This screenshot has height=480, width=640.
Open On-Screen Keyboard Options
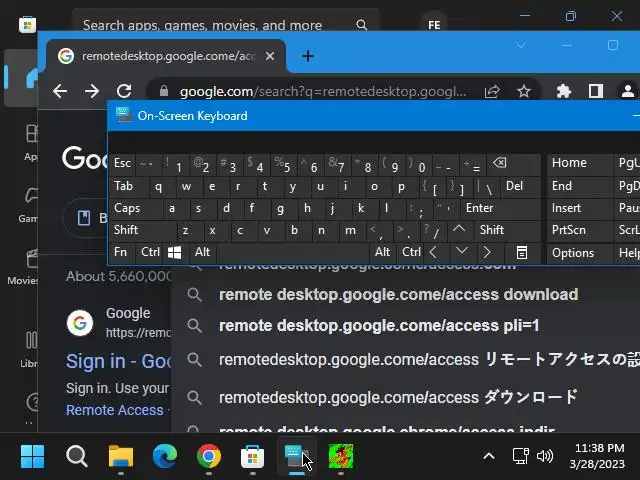(x=579, y=253)
